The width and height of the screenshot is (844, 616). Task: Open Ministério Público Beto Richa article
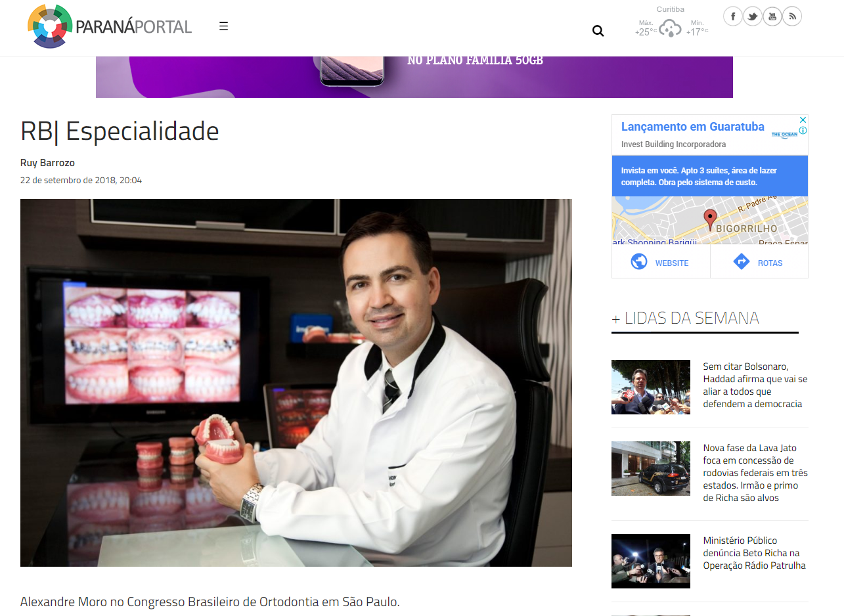(x=754, y=553)
